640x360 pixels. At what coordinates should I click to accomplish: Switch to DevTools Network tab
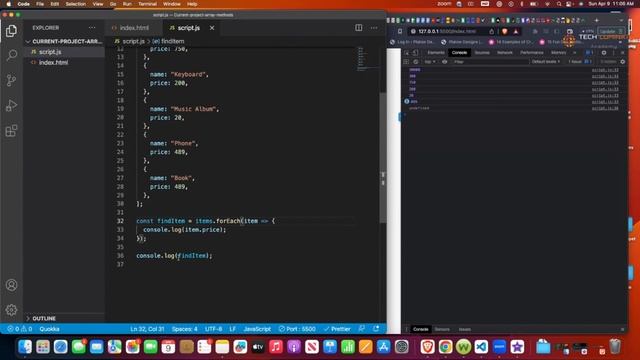tap(504, 53)
